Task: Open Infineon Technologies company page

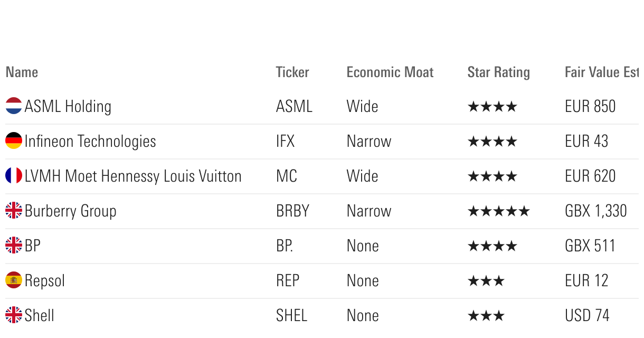Action: pos(90,142)
